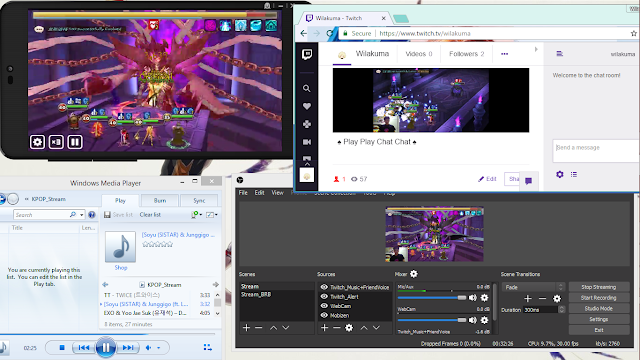Open Browse games icon in Twitch sidebar

307,124
